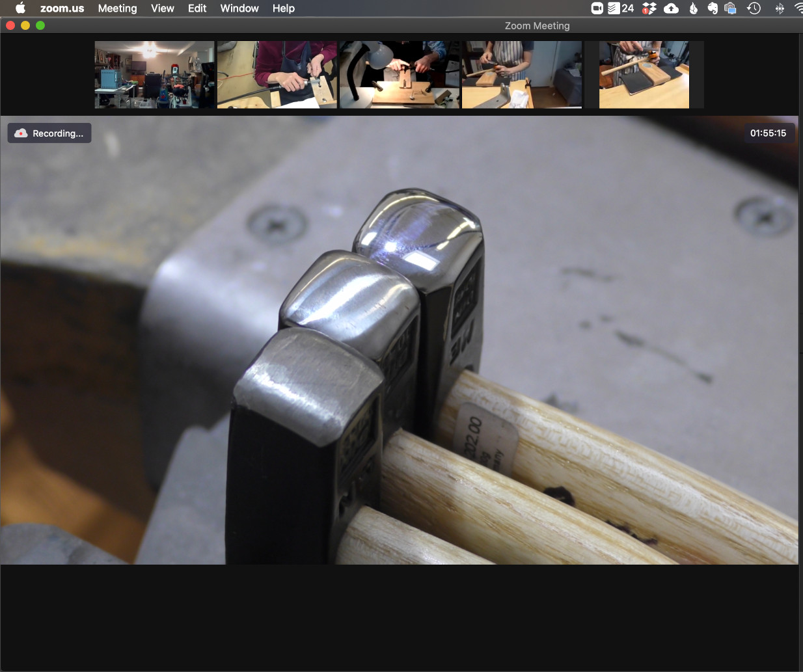Select the View menu
Screen dimensions: 803x672
coord(162,8)
